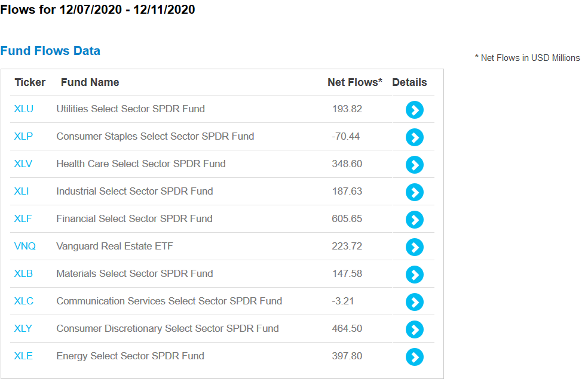
Task: Open details arrow for Consumer Staples fund
Action: (414, 137)
